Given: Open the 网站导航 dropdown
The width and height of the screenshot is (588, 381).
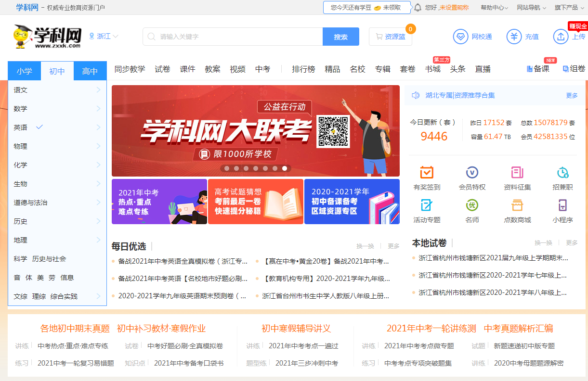Looking at the screenshot, I should [532, 8].
